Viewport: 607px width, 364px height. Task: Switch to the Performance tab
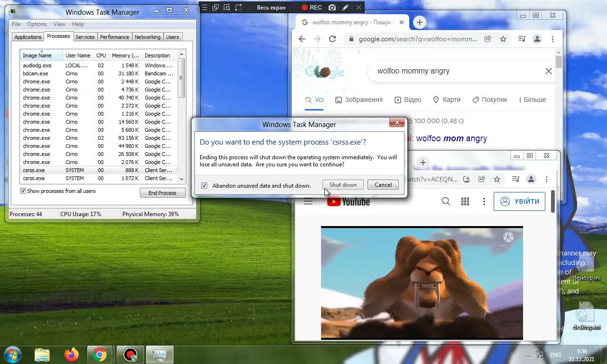click(115, 37)
